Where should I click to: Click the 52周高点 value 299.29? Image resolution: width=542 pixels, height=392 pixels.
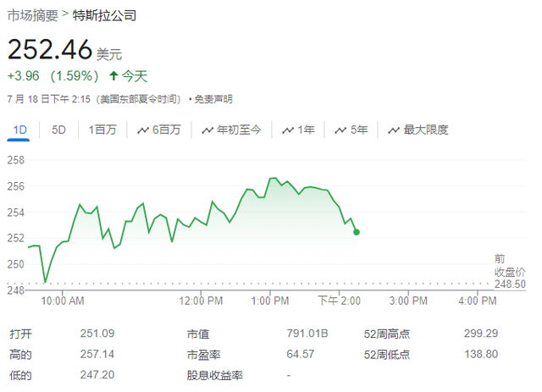click(x=481, y=334)
